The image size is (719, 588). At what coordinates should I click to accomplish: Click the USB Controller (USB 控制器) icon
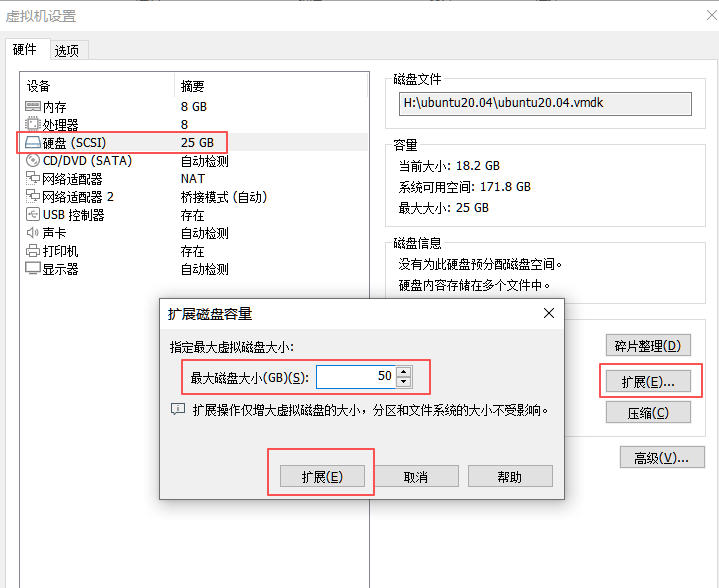click(32, 215)
